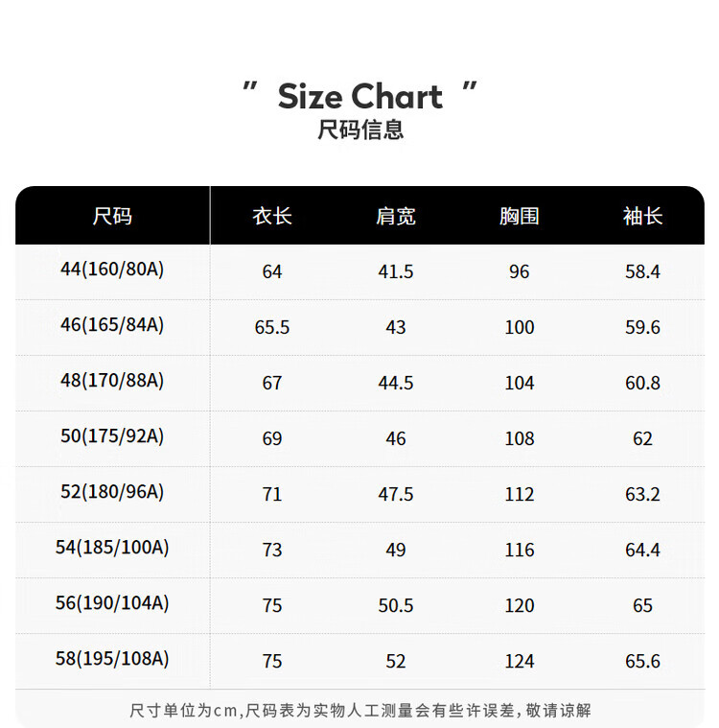Click the 44(160/80A) size row label
Viewport: 719px width, 728px height.
112,270
